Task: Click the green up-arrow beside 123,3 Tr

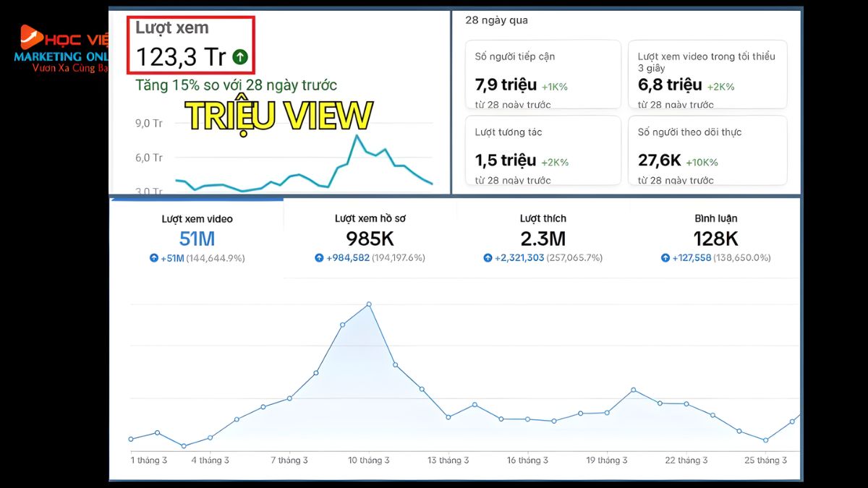Action: 240,57
